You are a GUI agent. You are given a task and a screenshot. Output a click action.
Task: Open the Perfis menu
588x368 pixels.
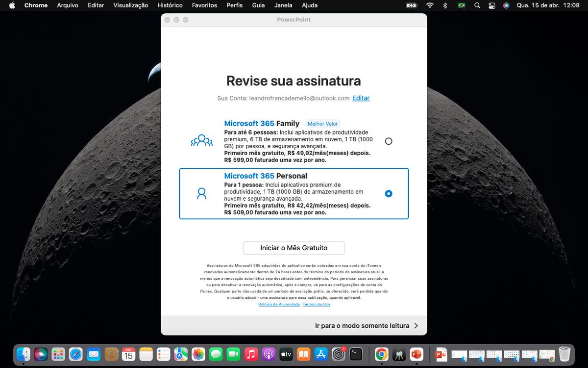coord(235,5)
